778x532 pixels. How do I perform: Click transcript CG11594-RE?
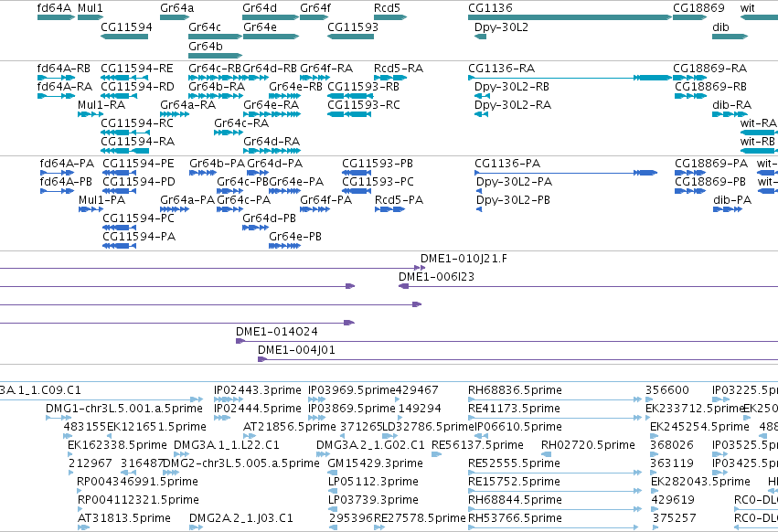tap(124, 78)
